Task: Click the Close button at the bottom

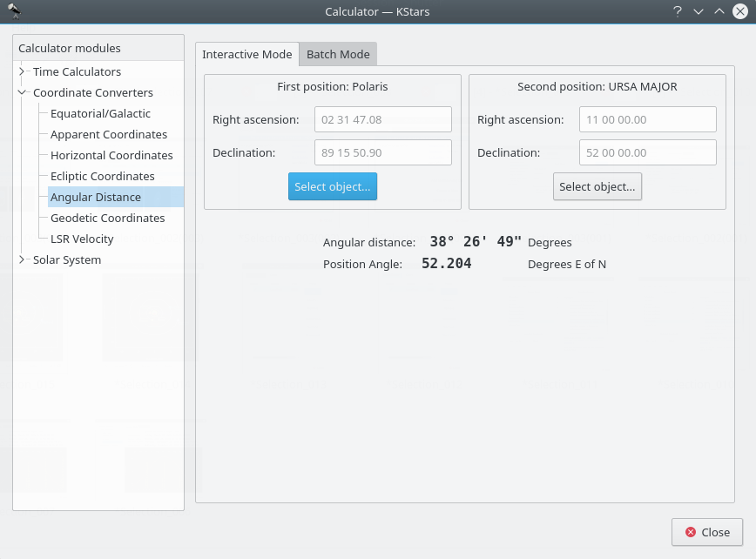Action: click(x=706, y=532)
